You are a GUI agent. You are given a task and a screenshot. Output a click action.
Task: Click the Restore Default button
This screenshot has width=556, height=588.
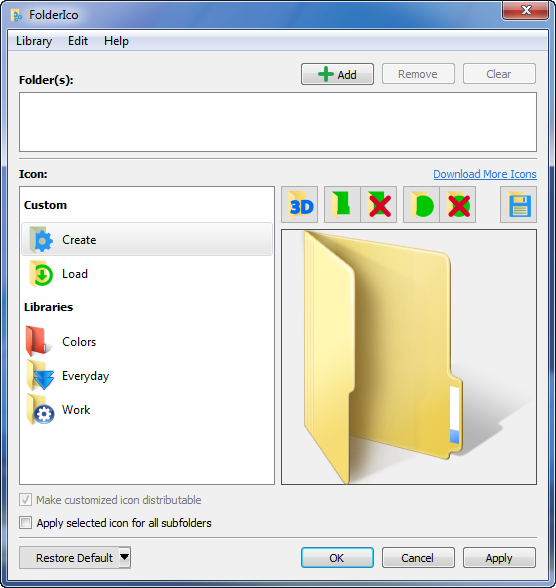pyautogui.click(x=69, y=557)
